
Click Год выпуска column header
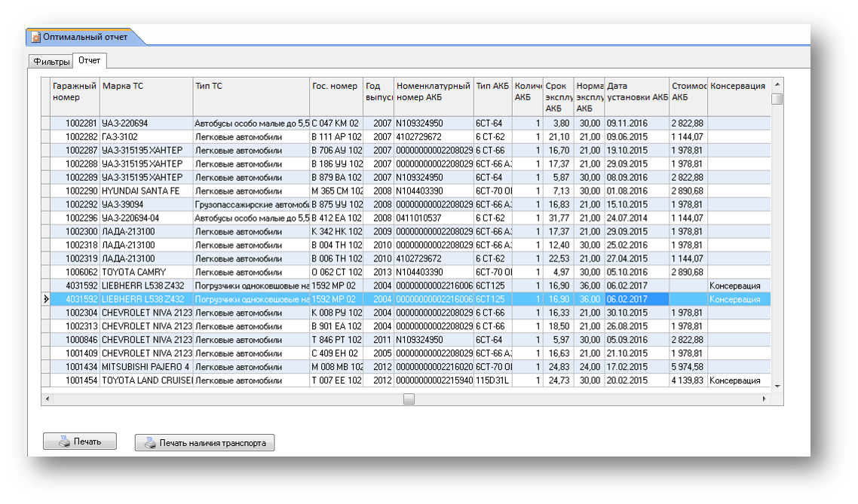tap(378, 96)
